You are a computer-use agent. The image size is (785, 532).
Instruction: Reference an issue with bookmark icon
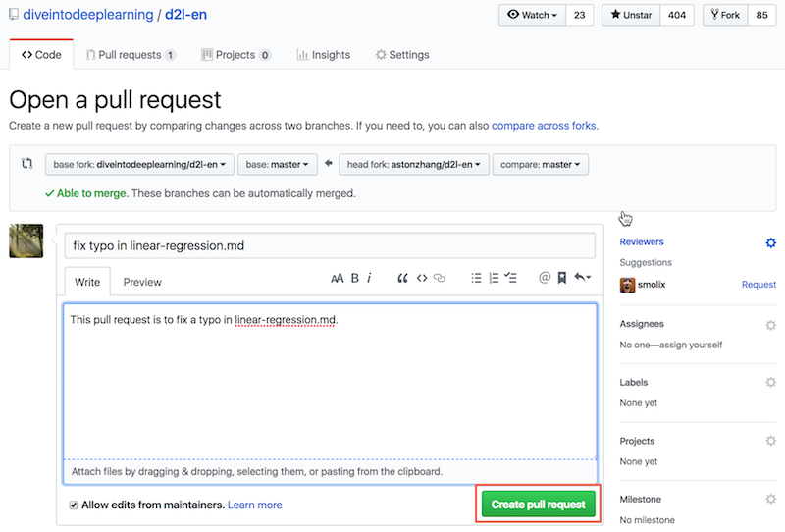[561, 278]
